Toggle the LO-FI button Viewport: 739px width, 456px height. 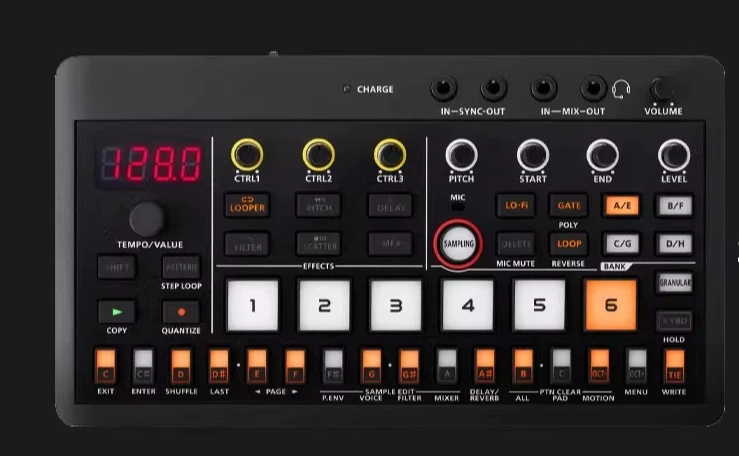pyautogui.click(x=516, y=205)
